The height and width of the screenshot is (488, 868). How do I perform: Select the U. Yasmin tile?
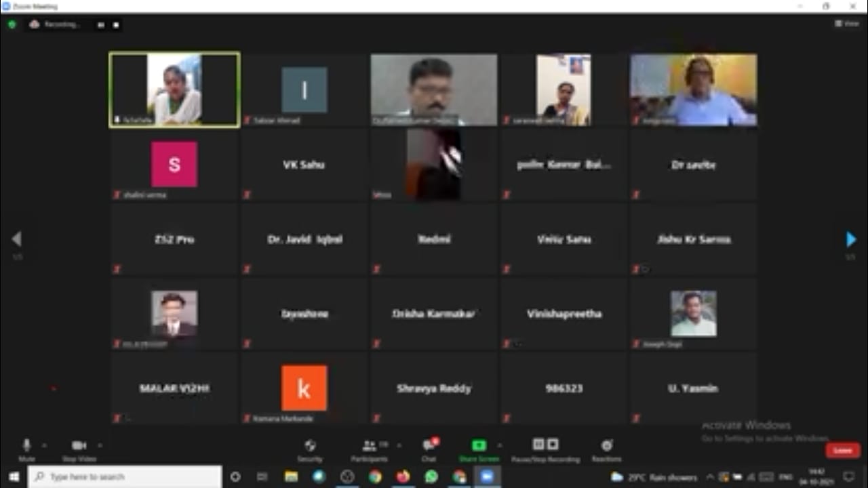694,388
